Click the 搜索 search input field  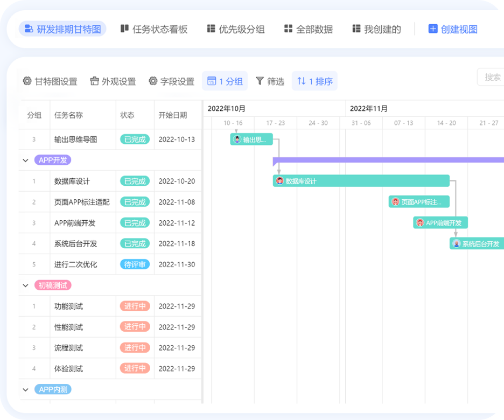(x=491, y=77)
